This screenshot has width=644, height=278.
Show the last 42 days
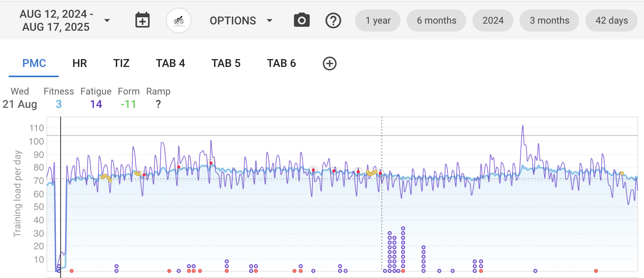click(x=611, y=20)
